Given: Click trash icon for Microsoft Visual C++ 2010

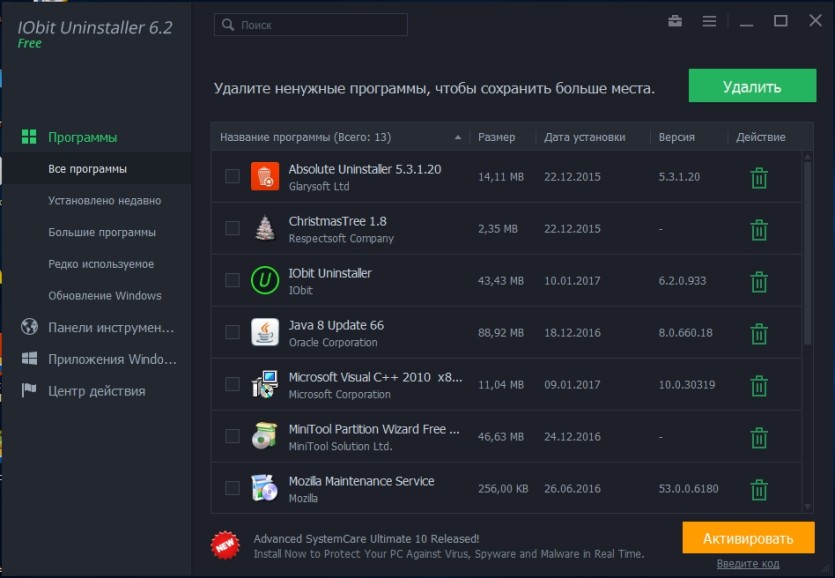Looking at the screenshot, I should click(x=759, y=386).
